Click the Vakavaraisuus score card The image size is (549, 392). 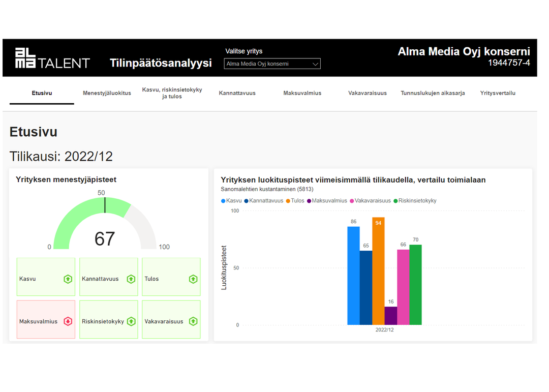[171, 319]
